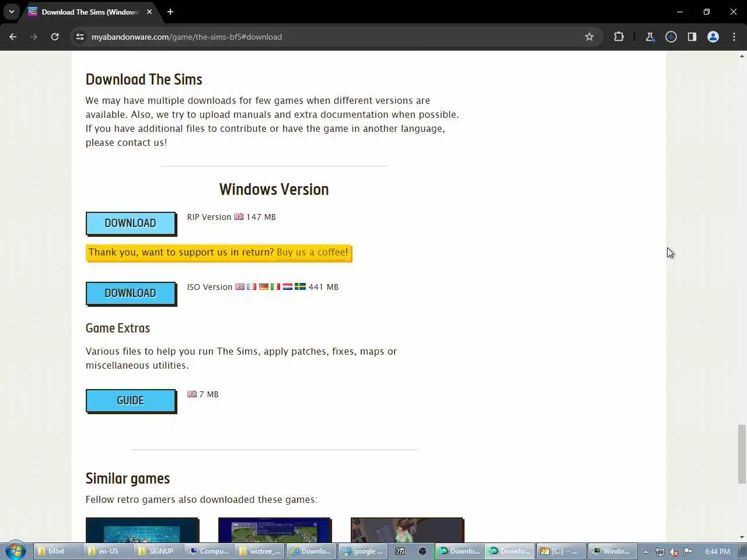Follow the Buy us a coffee link

coord(312,253)
